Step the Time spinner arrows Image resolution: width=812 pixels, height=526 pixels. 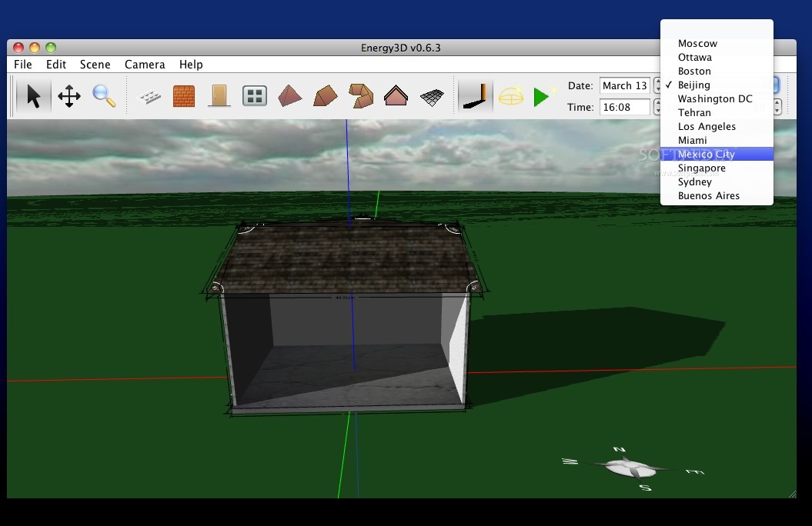[x=657, y=107]
